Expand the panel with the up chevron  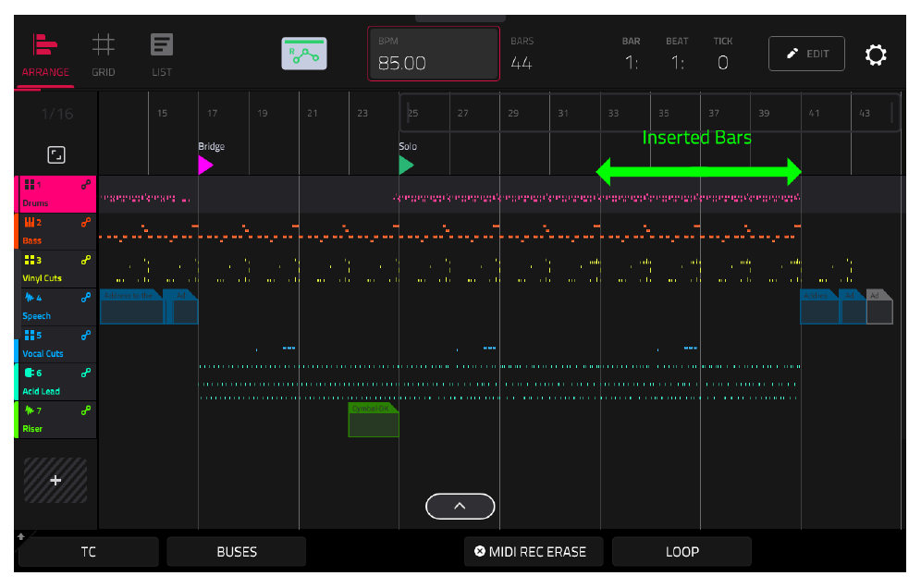click(460, 507)
